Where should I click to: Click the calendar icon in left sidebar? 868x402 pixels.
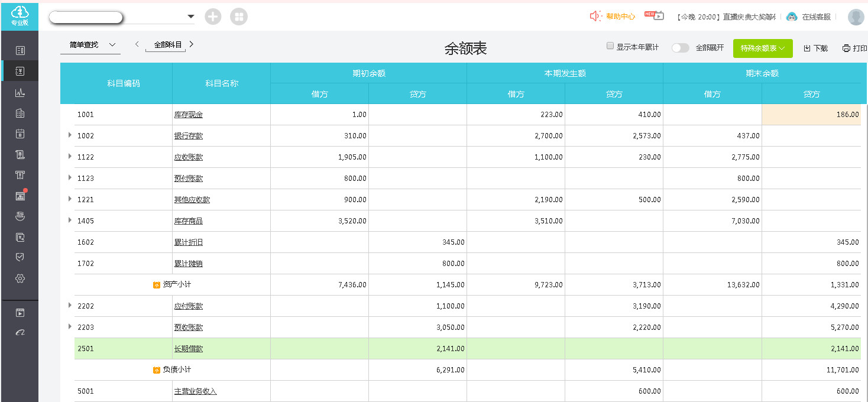click(x=20, y=134)
